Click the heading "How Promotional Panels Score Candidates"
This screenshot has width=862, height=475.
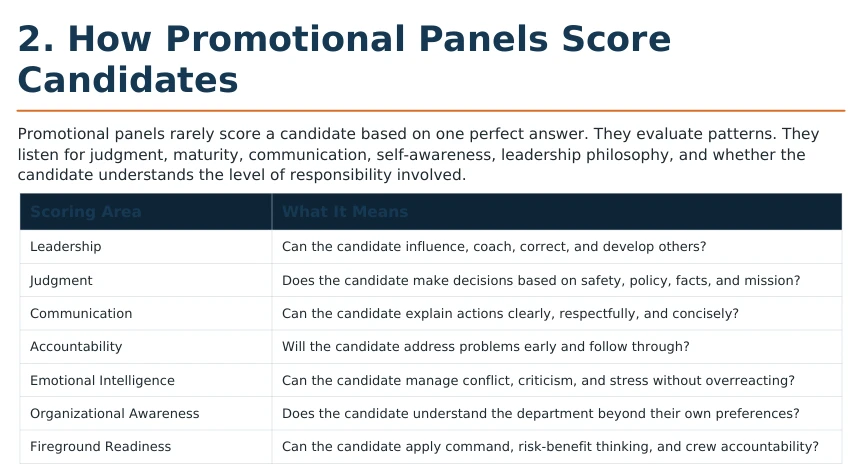click(344, 59)
